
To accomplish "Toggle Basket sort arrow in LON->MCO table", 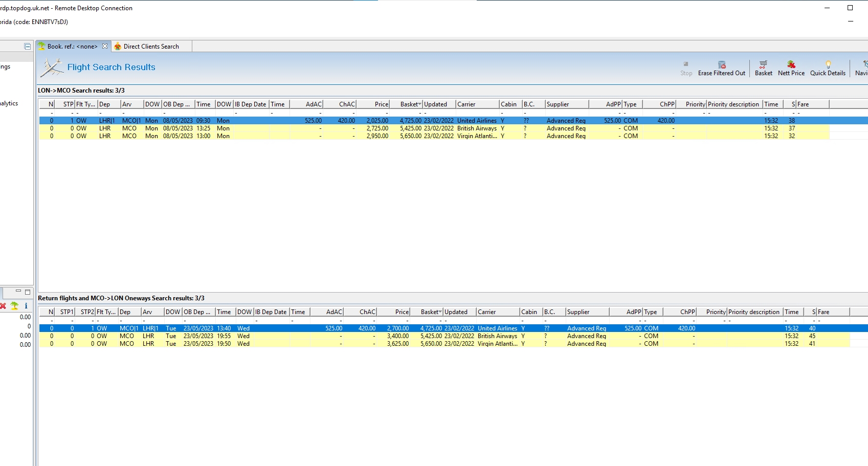I will (420, 104).
